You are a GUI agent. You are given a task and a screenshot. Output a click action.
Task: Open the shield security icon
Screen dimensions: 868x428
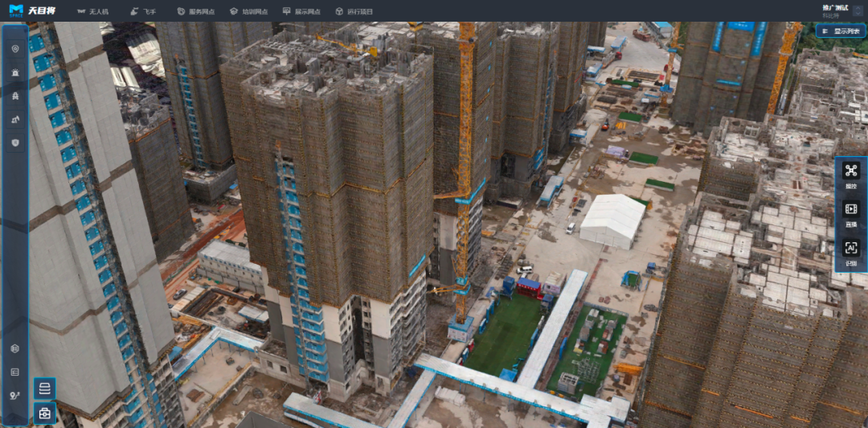[x=15, y=143]
